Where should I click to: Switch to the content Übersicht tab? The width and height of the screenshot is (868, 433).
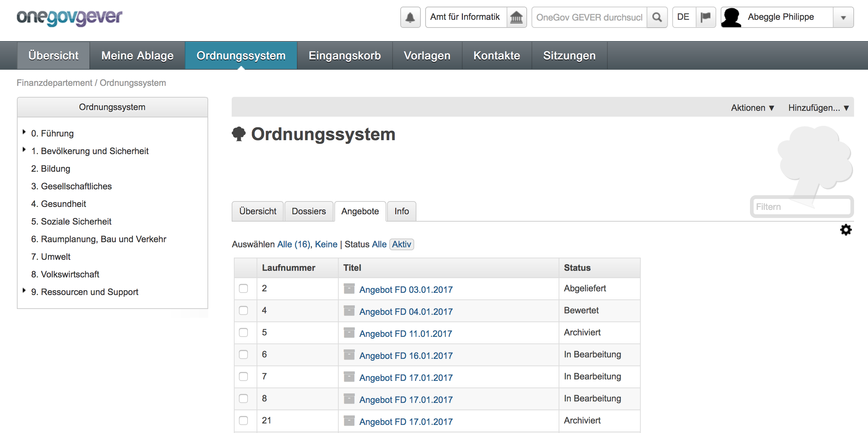click(258, 211)
